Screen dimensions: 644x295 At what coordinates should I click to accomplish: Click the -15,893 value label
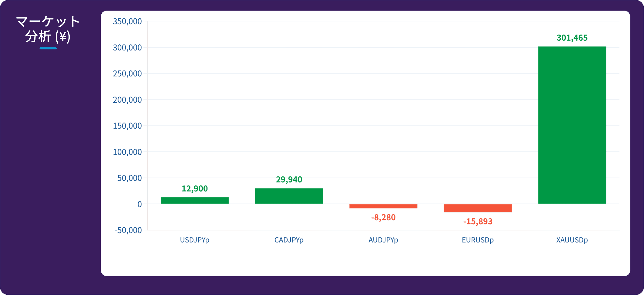point(478,221)
